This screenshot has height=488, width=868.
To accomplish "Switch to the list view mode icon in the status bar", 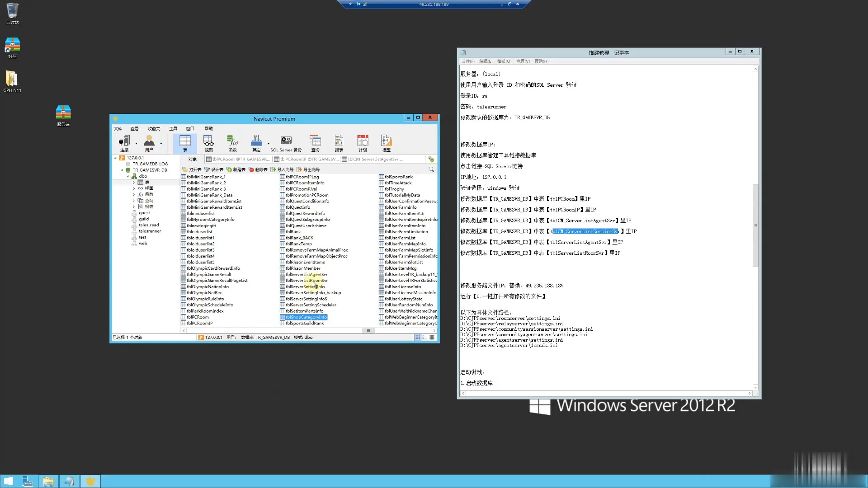I will (418, 338).
